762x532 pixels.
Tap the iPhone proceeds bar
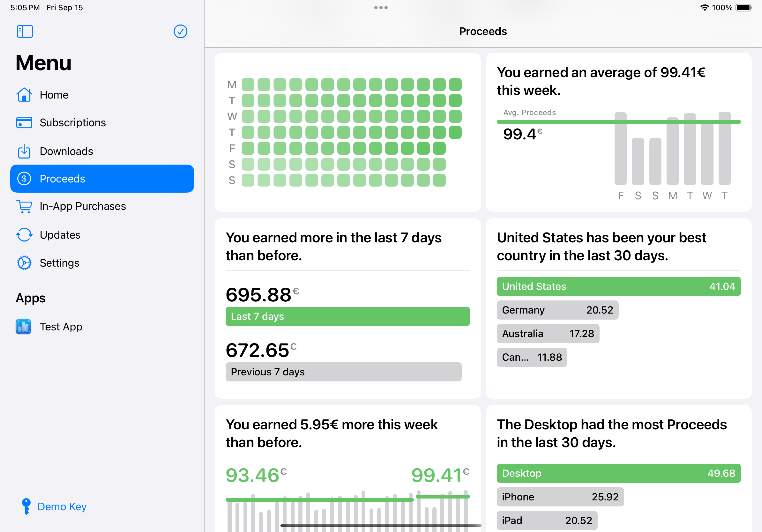pos(560,497)
